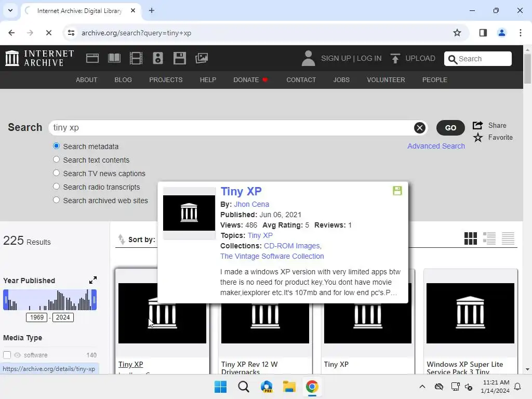Open the VOLUNTEER menu item
This screenshot has height=399, width=532.
click(x=386, y=79)
